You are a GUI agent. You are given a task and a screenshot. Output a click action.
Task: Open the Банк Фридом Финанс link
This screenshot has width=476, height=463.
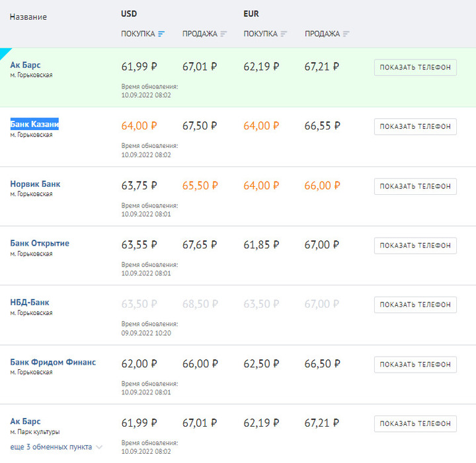coord(53,362)
